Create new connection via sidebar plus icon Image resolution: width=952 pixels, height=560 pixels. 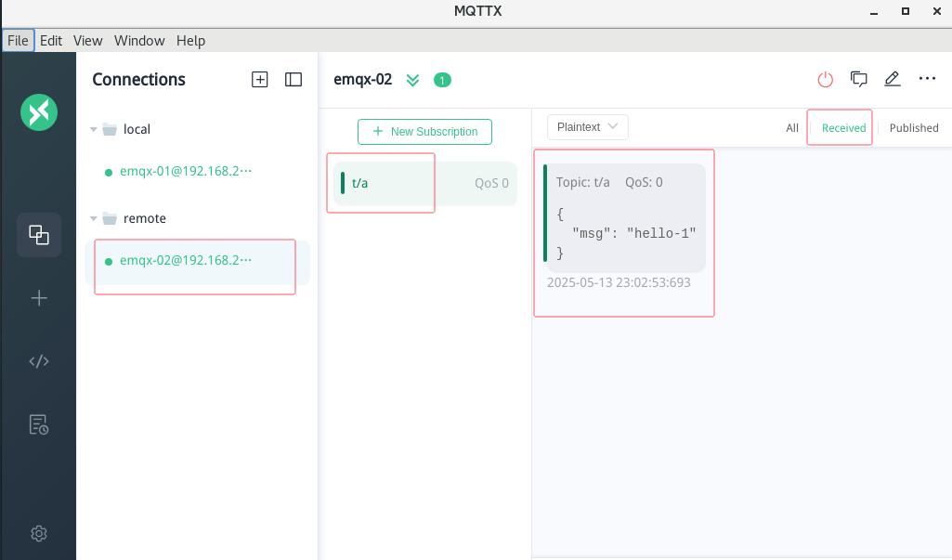coord(39,298)
